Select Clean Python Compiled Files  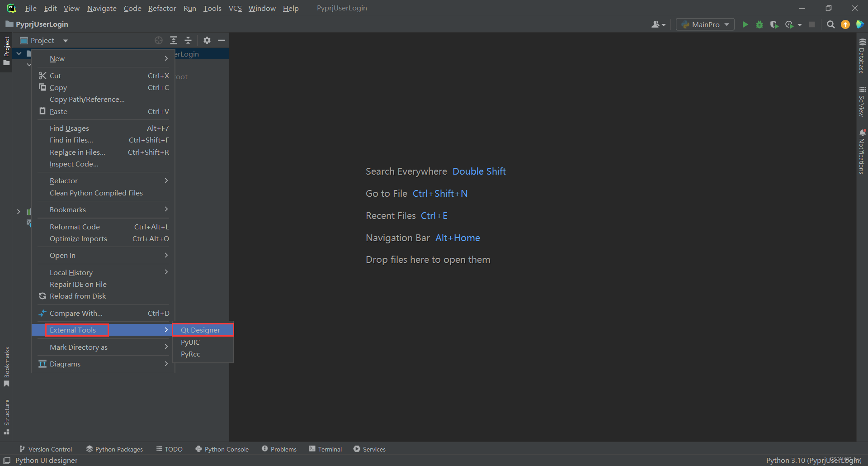[x=103, y=193]
